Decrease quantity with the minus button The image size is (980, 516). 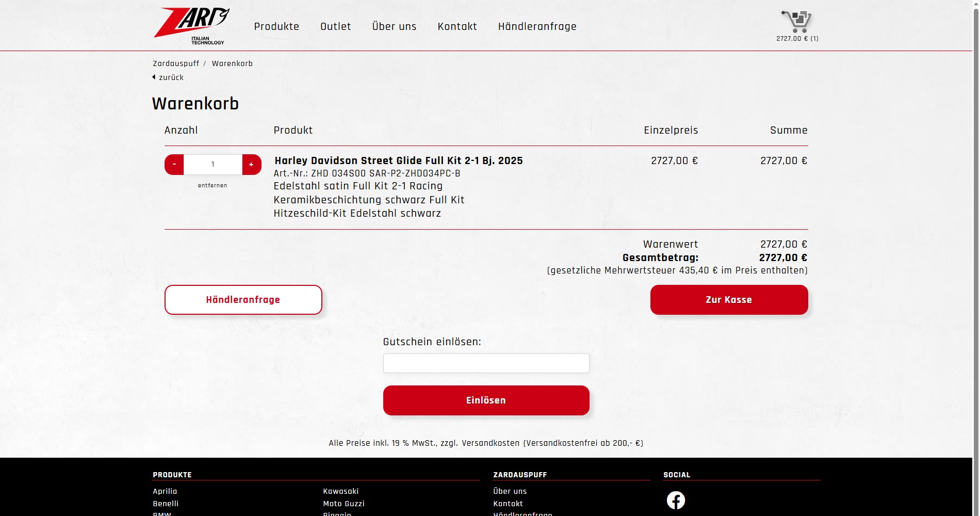[174, 164]
